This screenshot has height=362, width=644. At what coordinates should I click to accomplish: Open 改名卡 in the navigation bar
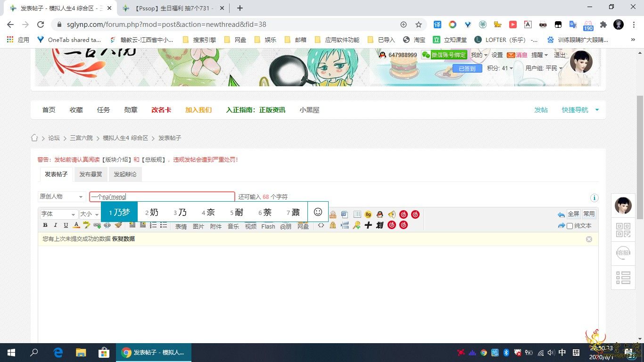click(x=161, y=110)
